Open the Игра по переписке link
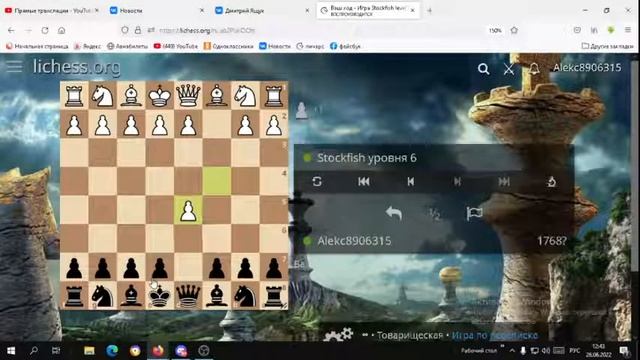Viewport: 640px width, 360px height. click(x=495, y=336)
